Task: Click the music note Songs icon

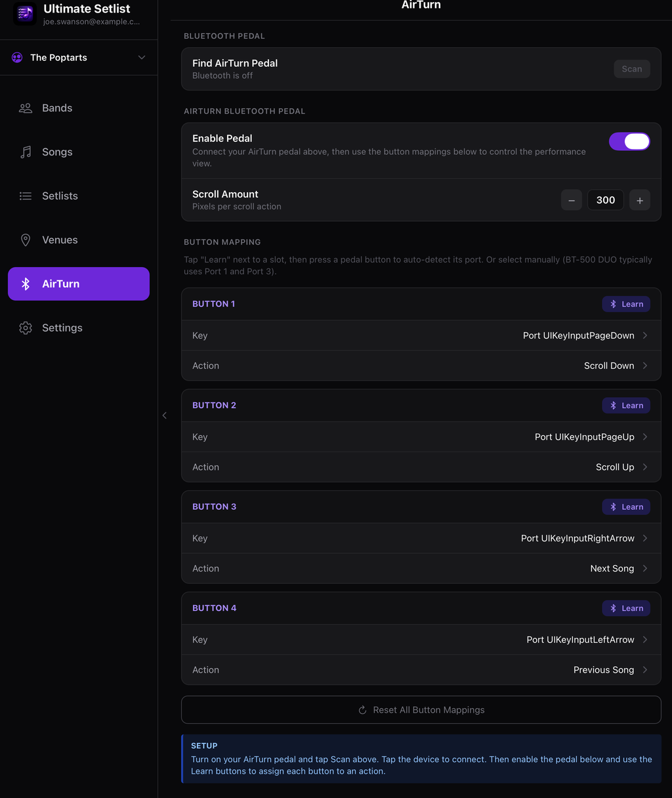Action: 26,152
